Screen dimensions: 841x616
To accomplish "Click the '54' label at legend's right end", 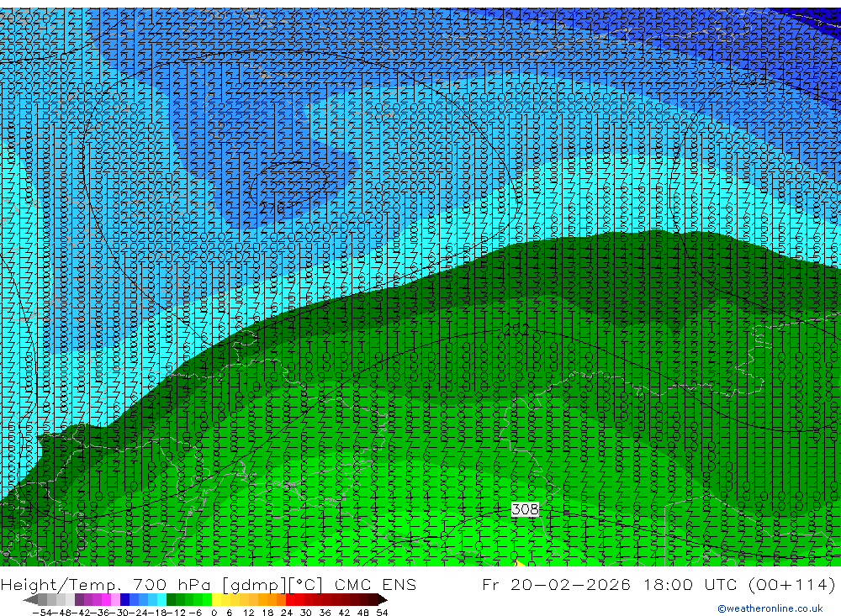I will [382, 613].
